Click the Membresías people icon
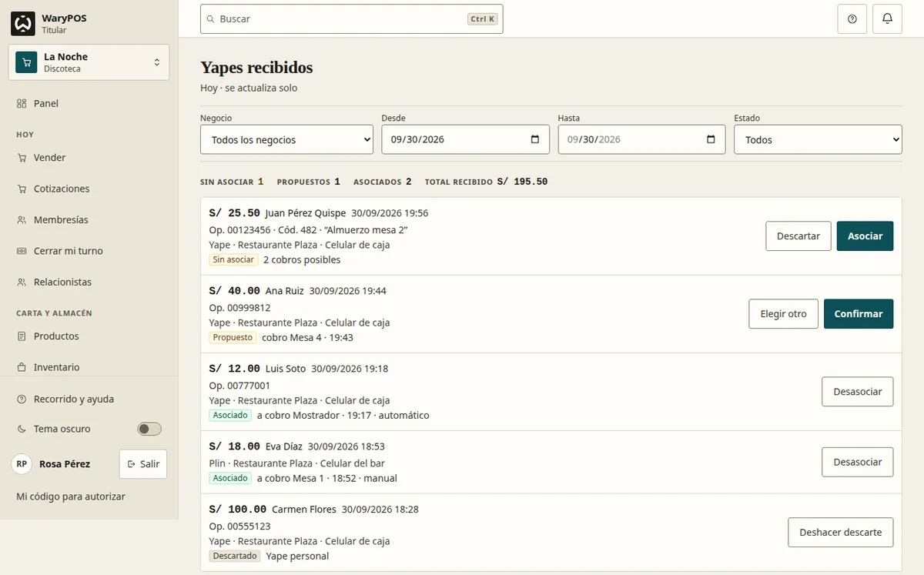Screen dimensions: 924x575 (x=22, y=220)
